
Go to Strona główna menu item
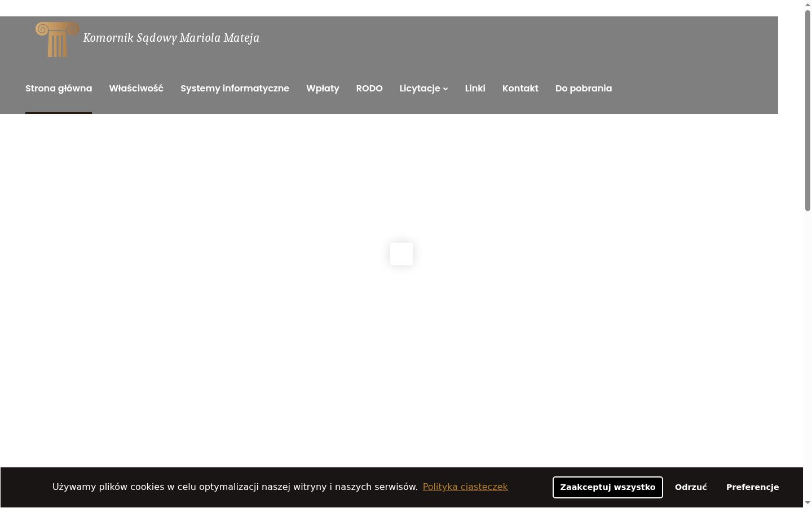tap(59, 88)
